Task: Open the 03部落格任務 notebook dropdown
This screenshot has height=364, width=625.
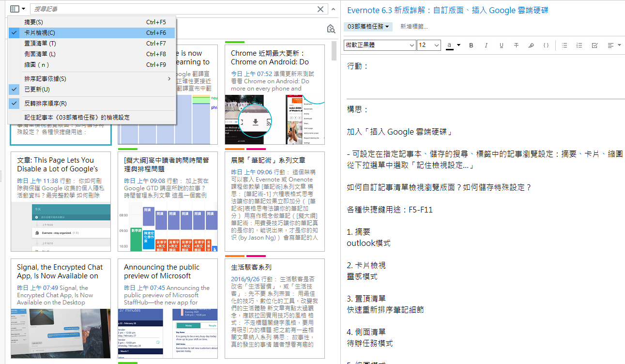Action: [x=368, y=27]
